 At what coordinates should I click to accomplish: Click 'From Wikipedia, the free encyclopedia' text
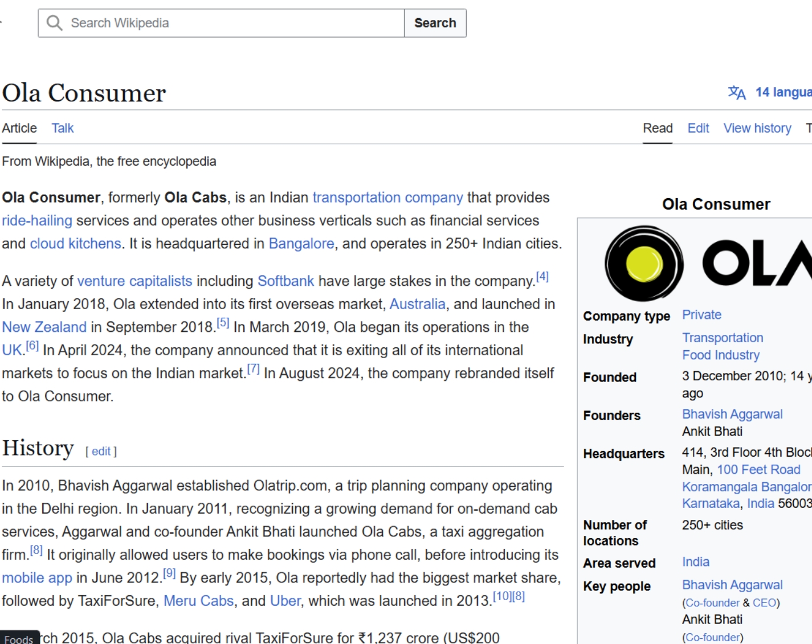[x=109, y=162]
